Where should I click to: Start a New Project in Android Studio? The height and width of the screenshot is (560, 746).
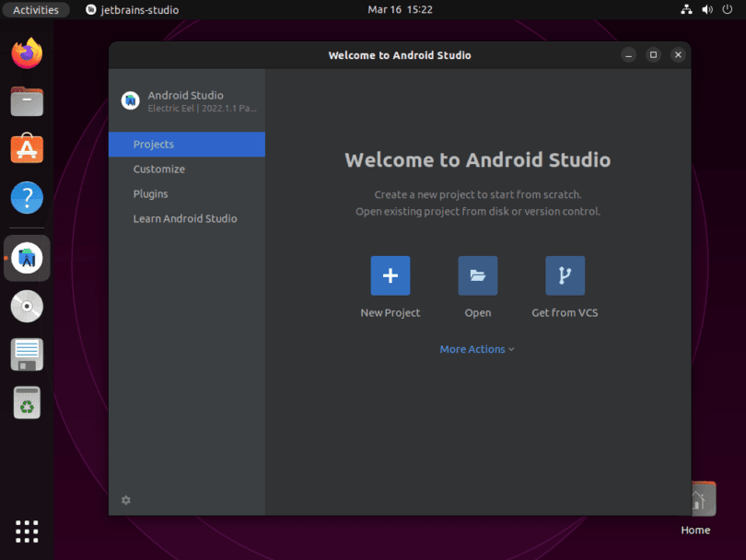[x=390, y=275]
